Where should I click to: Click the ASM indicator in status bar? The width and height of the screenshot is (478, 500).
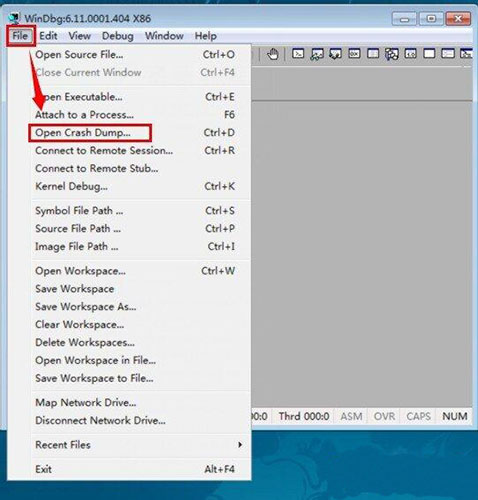point(351,416)
